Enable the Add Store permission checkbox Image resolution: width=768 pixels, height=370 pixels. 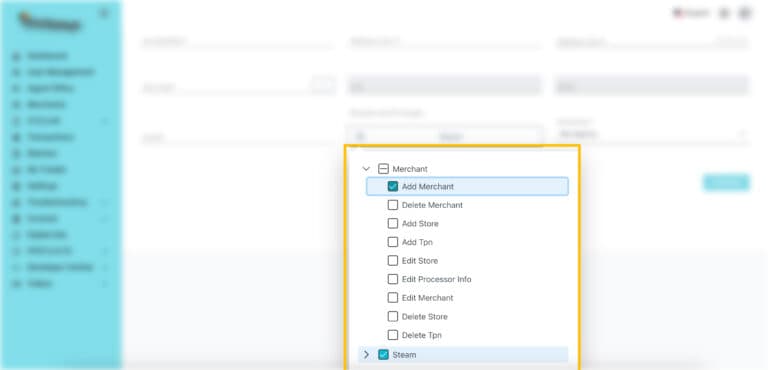[x=393, y=223]
